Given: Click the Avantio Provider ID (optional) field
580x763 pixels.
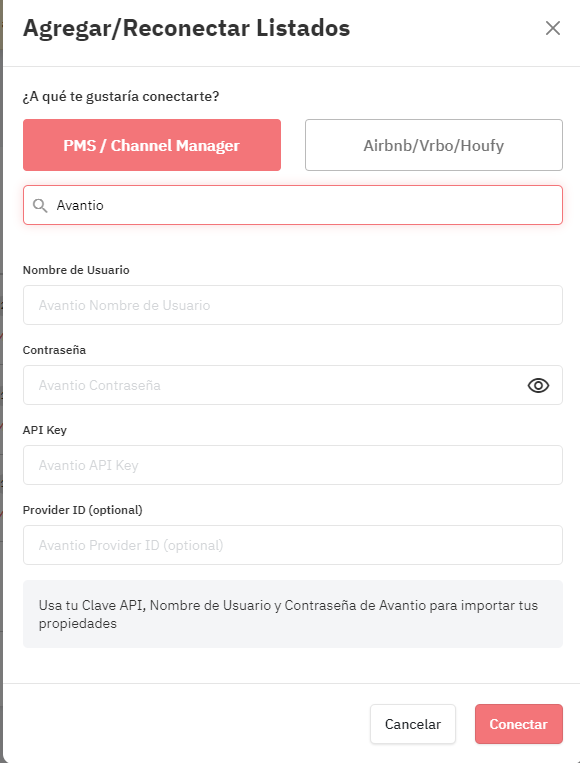Looking at the screenshot, I should pos(292,545).
